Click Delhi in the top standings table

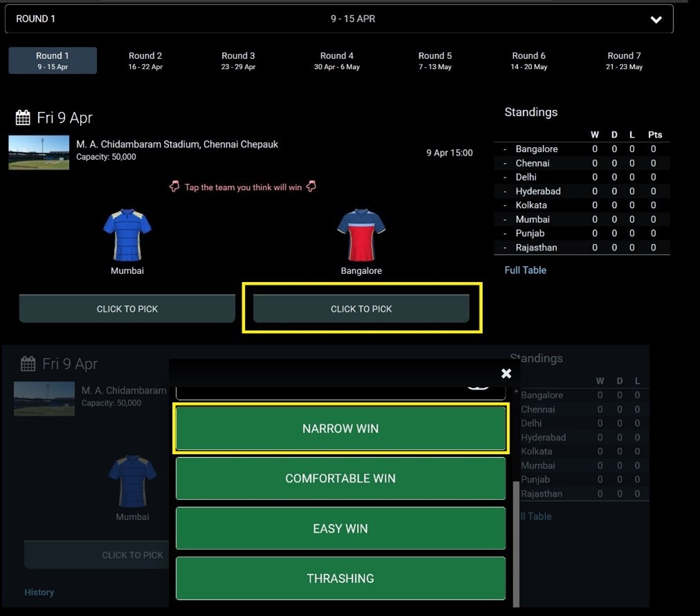click(x=526, y=177)
